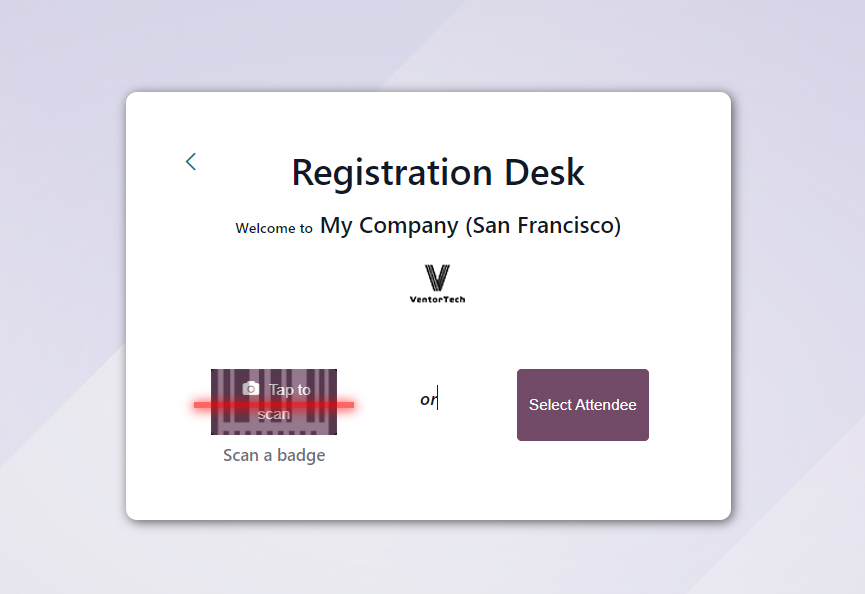This screenshot has height=594, width=865.
Task: Click the VentorTech wordmark under the logo
Action: pyautogui.click(x=437, y=299)
